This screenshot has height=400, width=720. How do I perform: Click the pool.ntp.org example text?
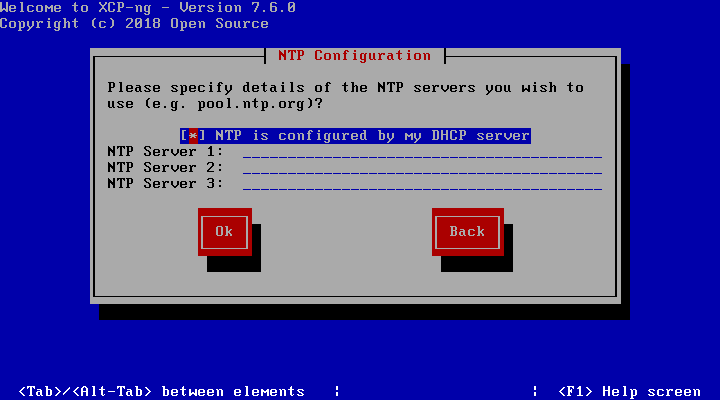tap(251, 104)
